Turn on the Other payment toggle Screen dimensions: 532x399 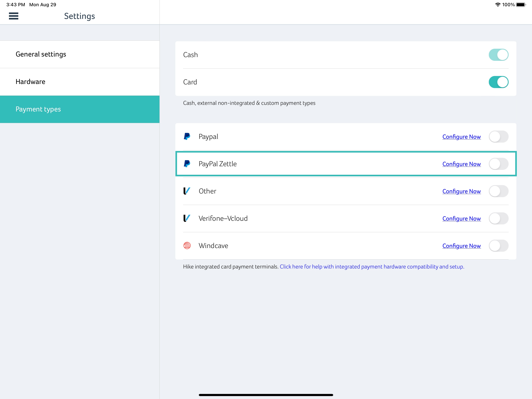pyautogui.click(x=498, y=191)
